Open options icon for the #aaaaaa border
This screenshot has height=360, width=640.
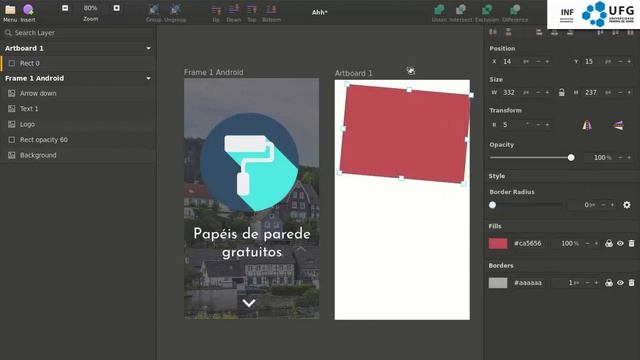coord(609,282)
